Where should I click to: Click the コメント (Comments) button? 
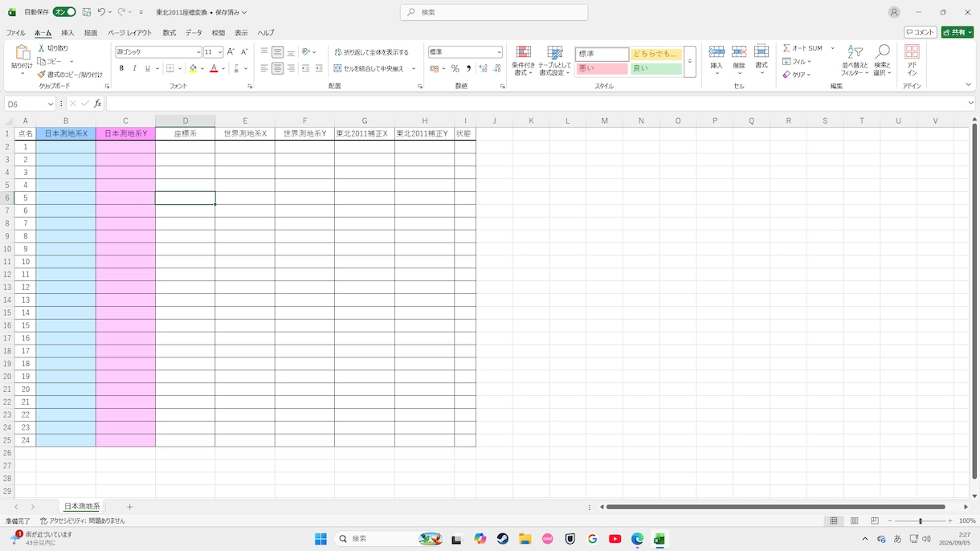tap(921, 32)
